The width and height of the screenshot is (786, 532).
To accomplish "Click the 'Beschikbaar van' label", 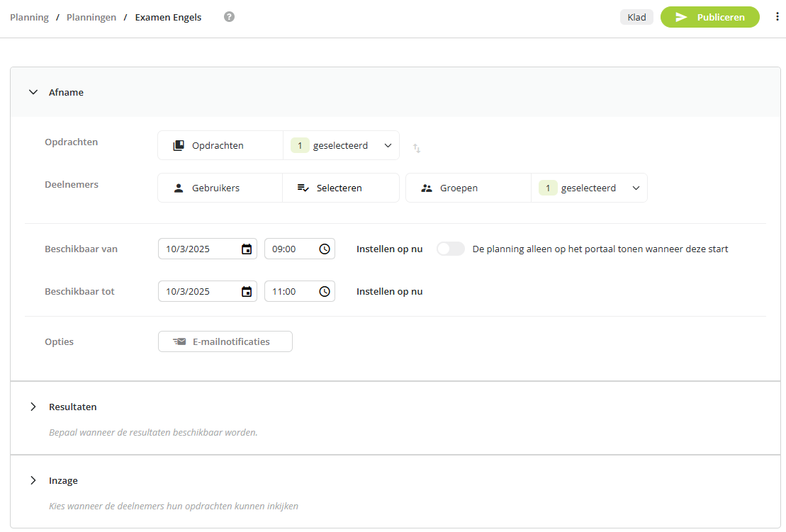I will [82, 249].
